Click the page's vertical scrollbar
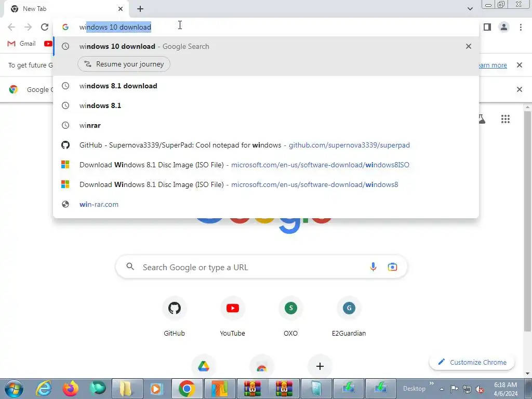The height and width of the screenshot is (399, 532). point(528,220)
